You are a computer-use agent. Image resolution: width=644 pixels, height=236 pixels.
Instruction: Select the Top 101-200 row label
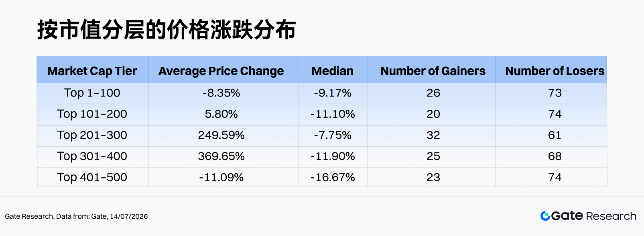[x=92, y=114]
